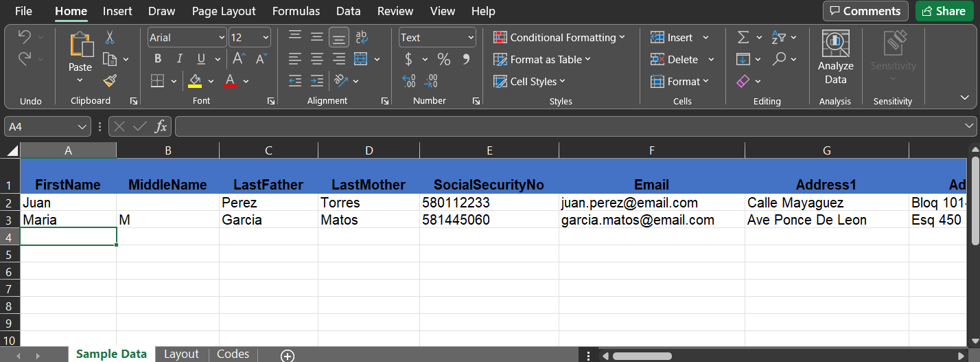Apply Comma Style number format
The height and width of the screenshot is (362, 980).
coord(466,59)
